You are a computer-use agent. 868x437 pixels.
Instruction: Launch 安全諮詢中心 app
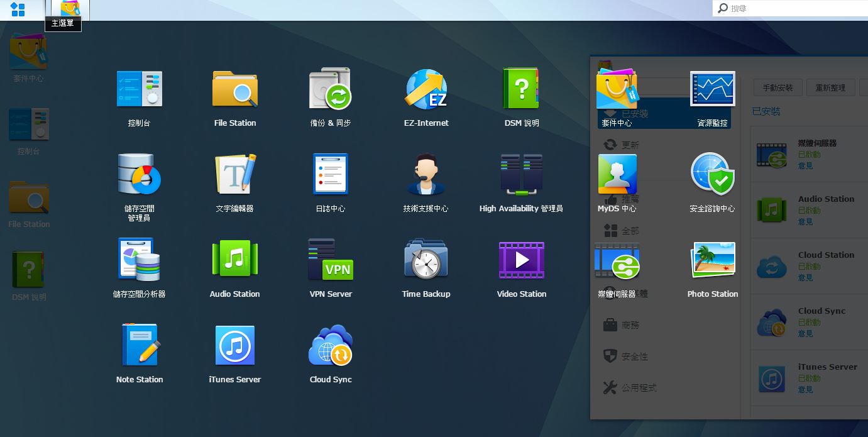pyautogui.click(x=712, y=183)
